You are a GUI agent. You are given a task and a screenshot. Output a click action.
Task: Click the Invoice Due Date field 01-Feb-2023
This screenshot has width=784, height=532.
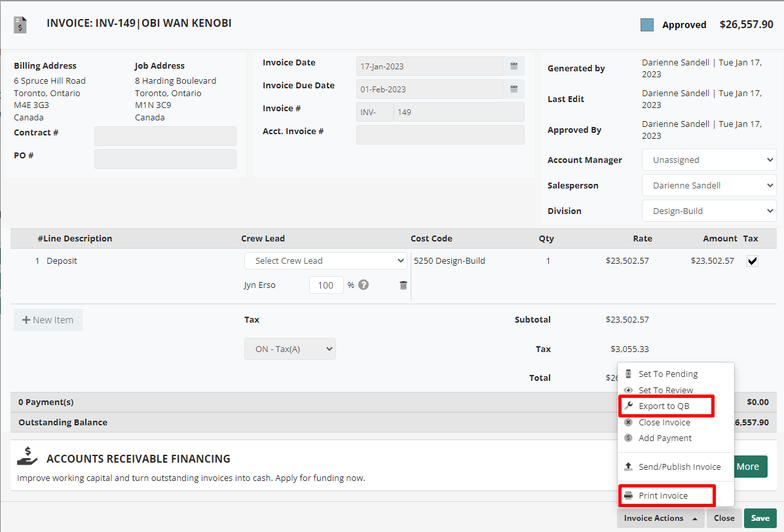[x=430, y=89]
